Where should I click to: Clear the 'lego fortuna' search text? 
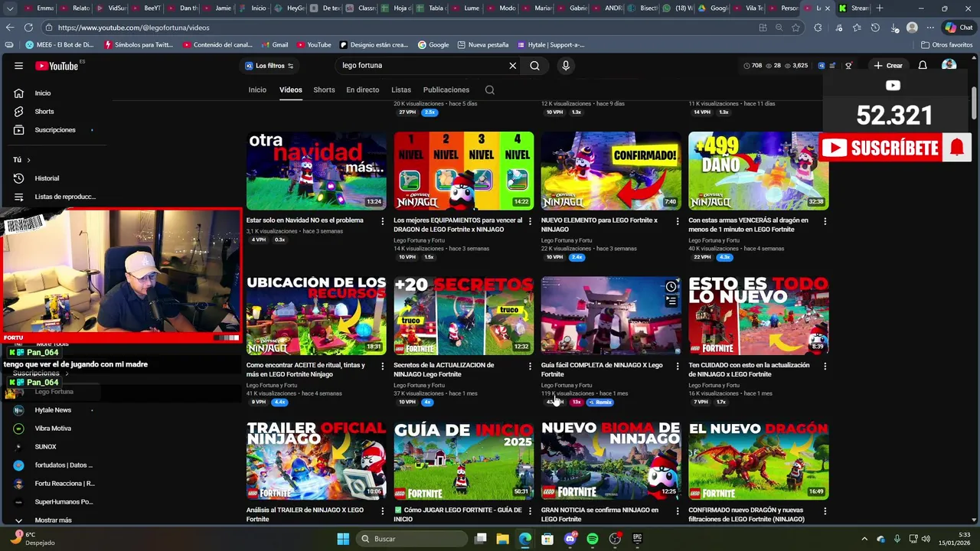[x=513, y=66]
